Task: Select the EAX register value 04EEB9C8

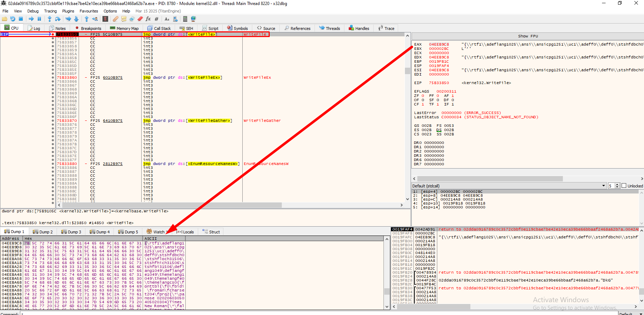Action: tap(439, 44)
